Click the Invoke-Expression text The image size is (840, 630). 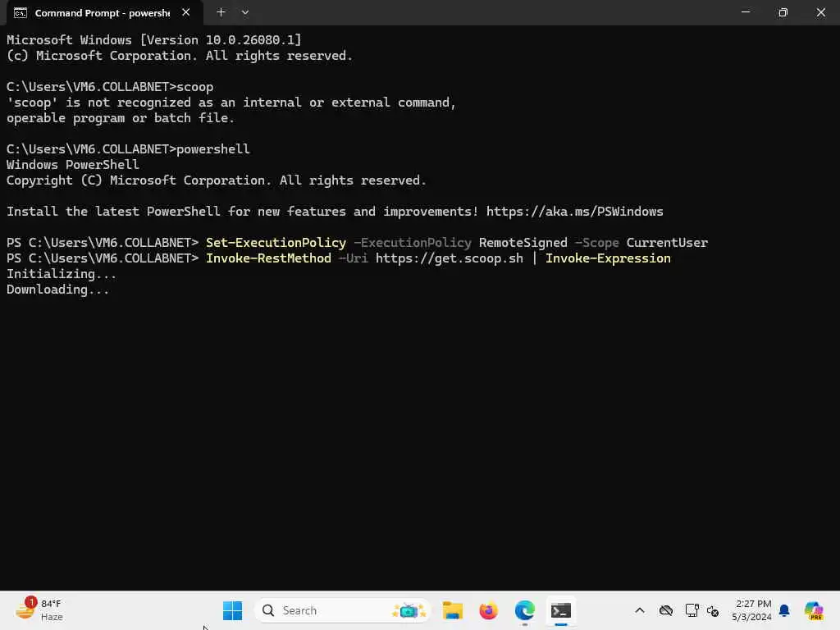(608, 258)
